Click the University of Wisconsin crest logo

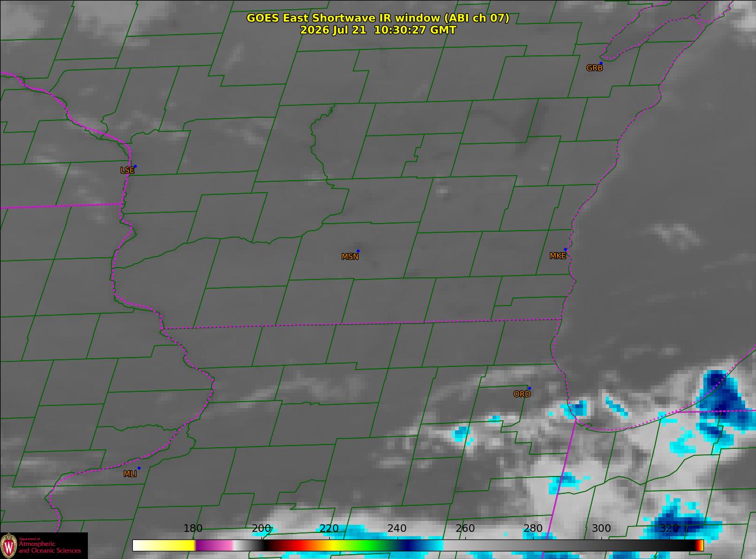9,544
